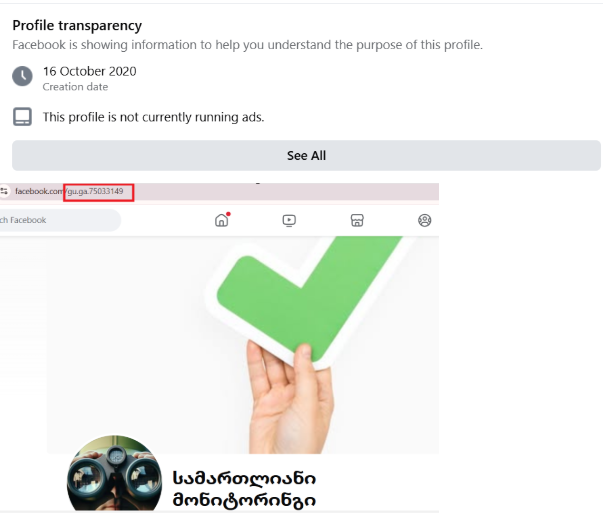The width and height of the screenshot is (603, 522).
Task: Click the 16 October 2020 date
Action: [90, 71]
